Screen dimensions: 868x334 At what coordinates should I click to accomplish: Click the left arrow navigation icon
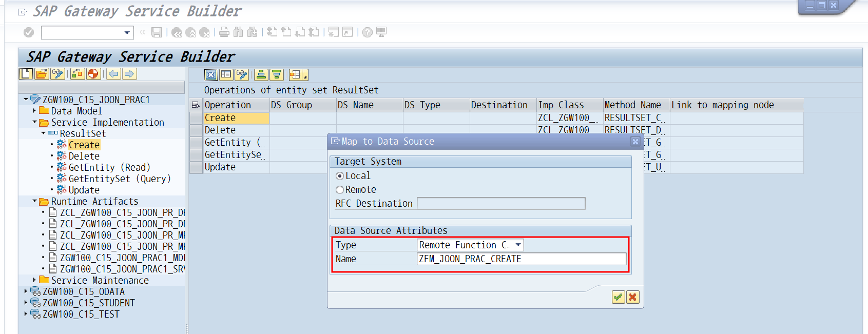coord(114,74)
